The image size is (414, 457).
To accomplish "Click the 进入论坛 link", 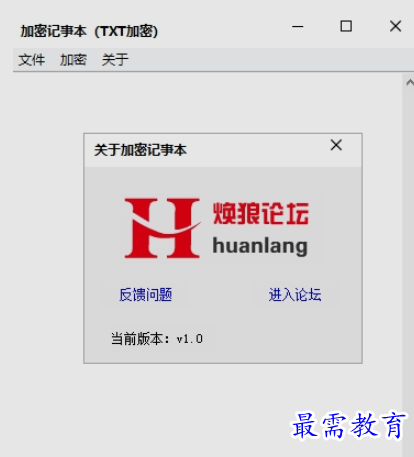I will [295, 295].
